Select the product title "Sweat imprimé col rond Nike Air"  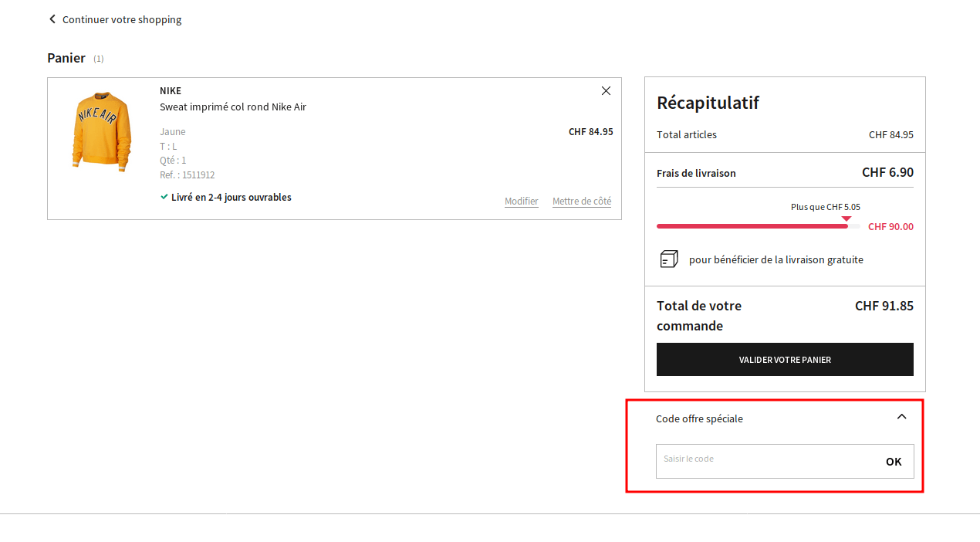233,107
